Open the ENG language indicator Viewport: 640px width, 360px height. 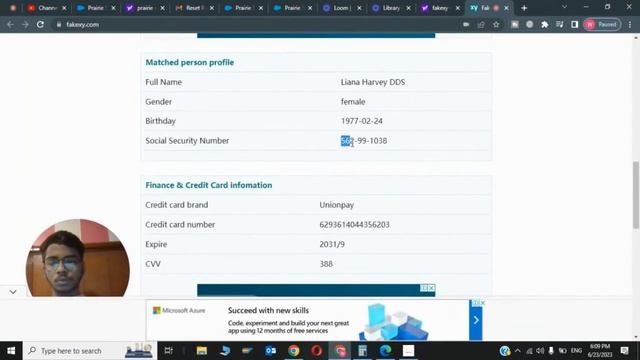576,351
